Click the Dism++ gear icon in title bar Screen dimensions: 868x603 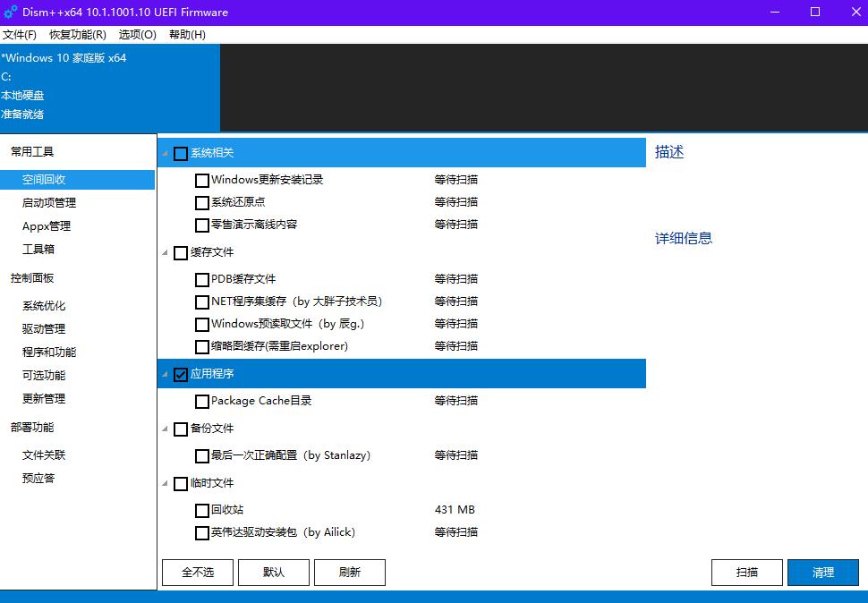(11, 12)
